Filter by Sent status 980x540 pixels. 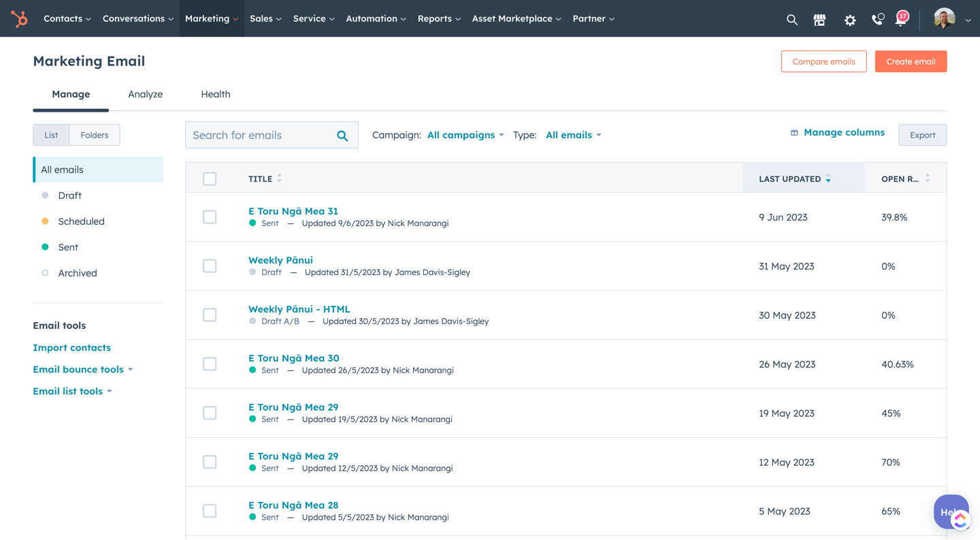(x=67, y=247)
